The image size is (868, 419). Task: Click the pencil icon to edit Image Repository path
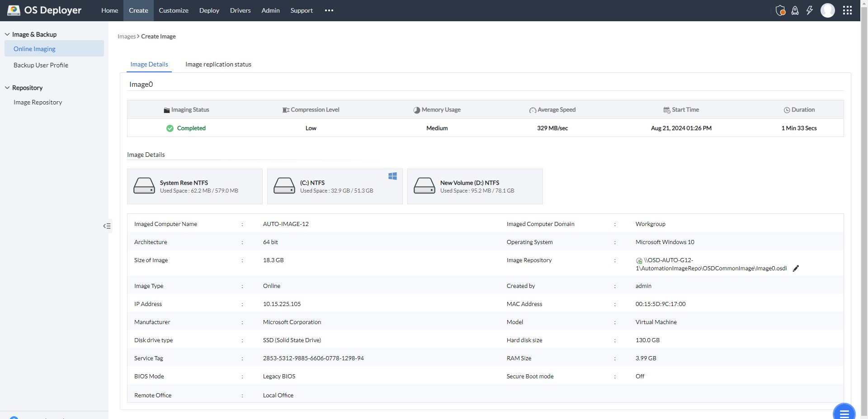coord(796,268)
